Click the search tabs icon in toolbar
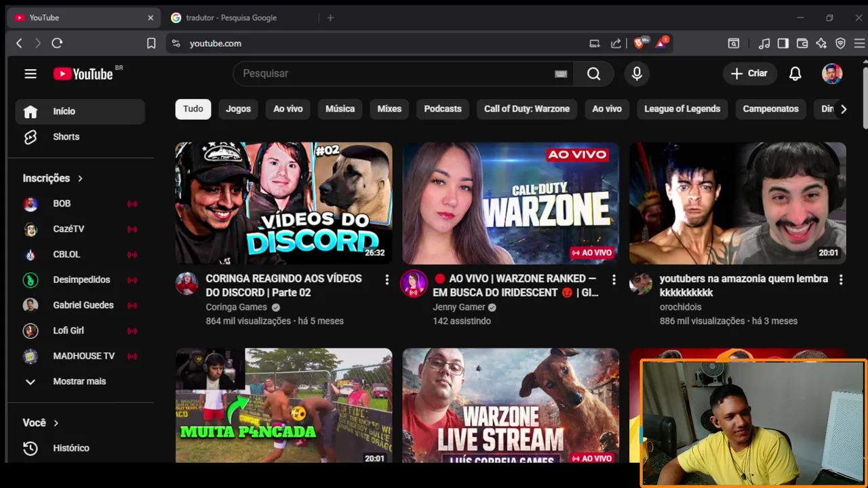Viewport: 868px width, 488px height. [734, 43]
